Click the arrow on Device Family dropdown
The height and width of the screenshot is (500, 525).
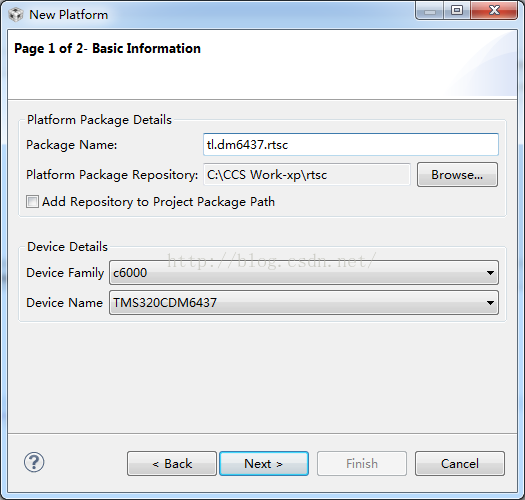pos(490,273)
